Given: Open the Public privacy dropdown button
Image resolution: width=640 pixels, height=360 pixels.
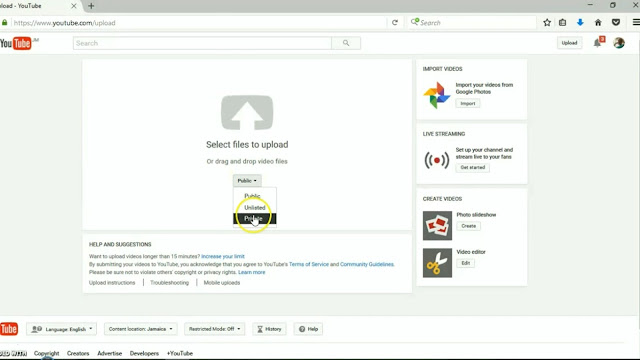Looking at the screenshot, I should pos(247,180).
